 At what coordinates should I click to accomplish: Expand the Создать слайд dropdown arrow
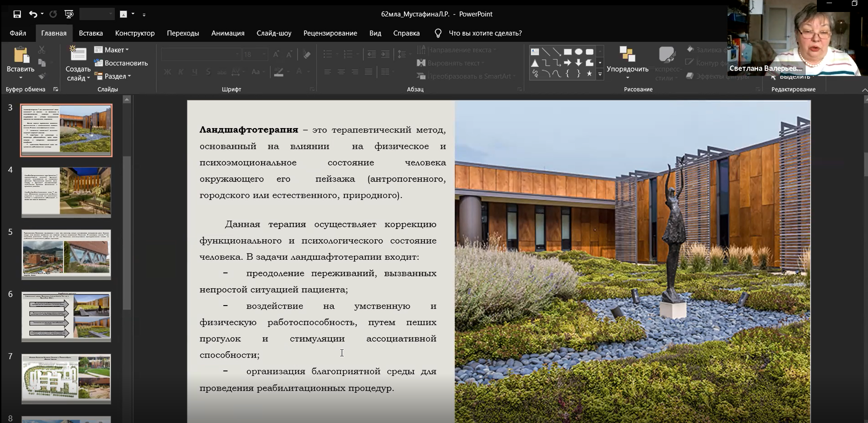point(89,78)
